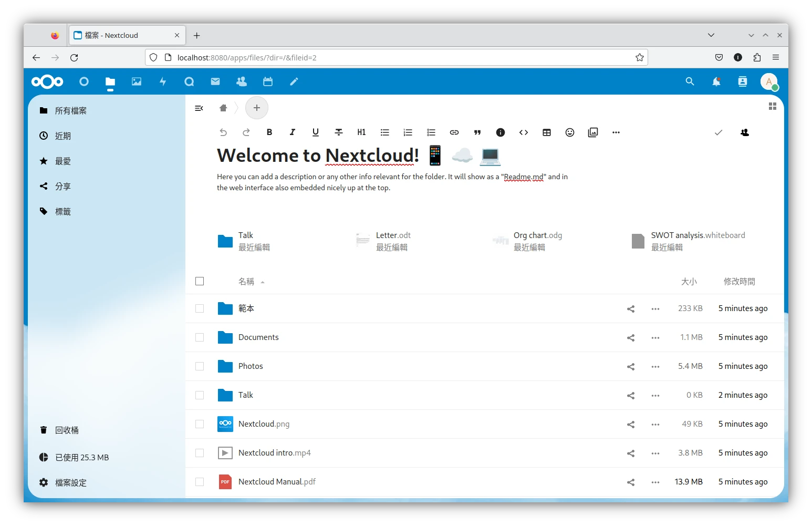
Task: Open 檔案設定 files settings
Action: click(70, 482)
